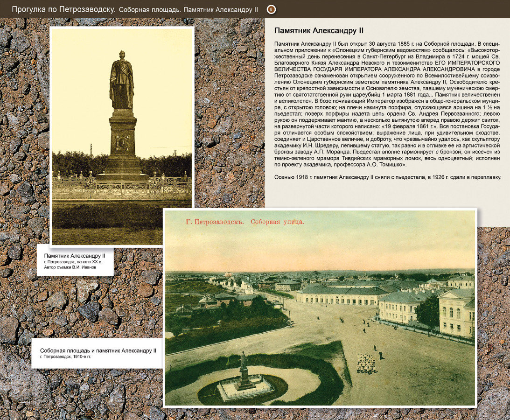Viewport: 510px width, 420px height.
Task: Open the Alexander II monument sepia photograph
Action: [122, 136]
